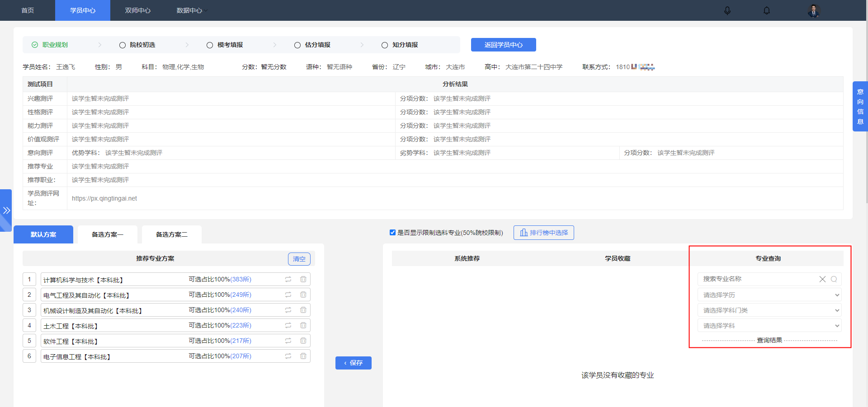Uncheck 是否显示限制选科专业 option
This screenshot has height=407, width=868.
click(x=392, y=232)
